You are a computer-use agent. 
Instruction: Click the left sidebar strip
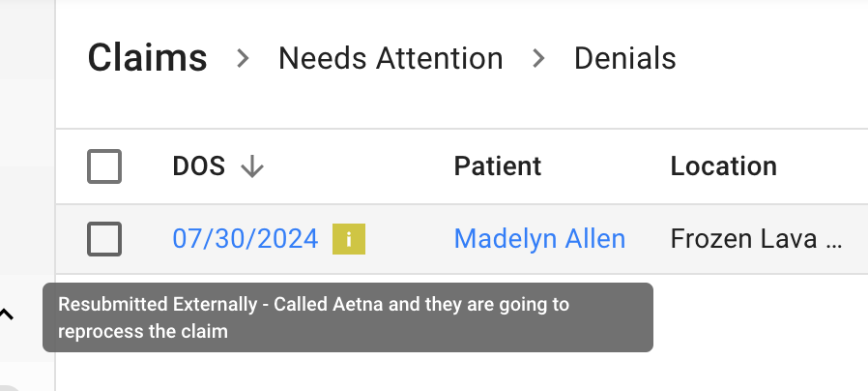click(x=27, y=166)
